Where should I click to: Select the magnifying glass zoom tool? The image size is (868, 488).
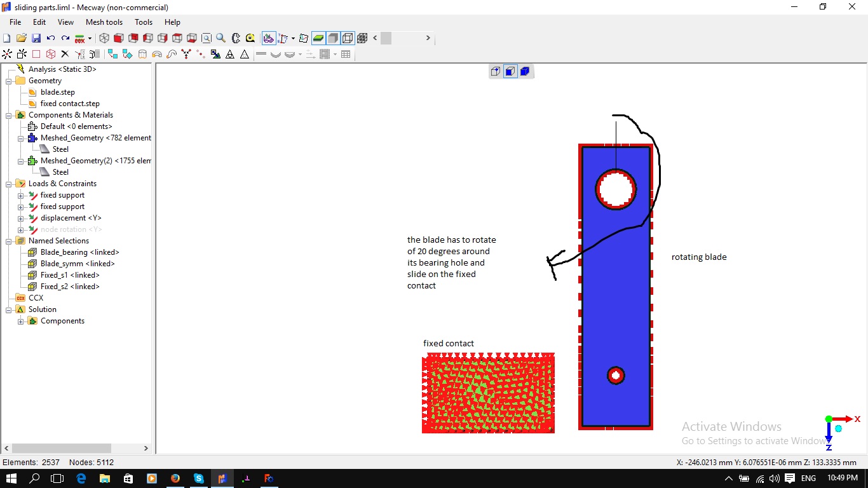[221, 38]
